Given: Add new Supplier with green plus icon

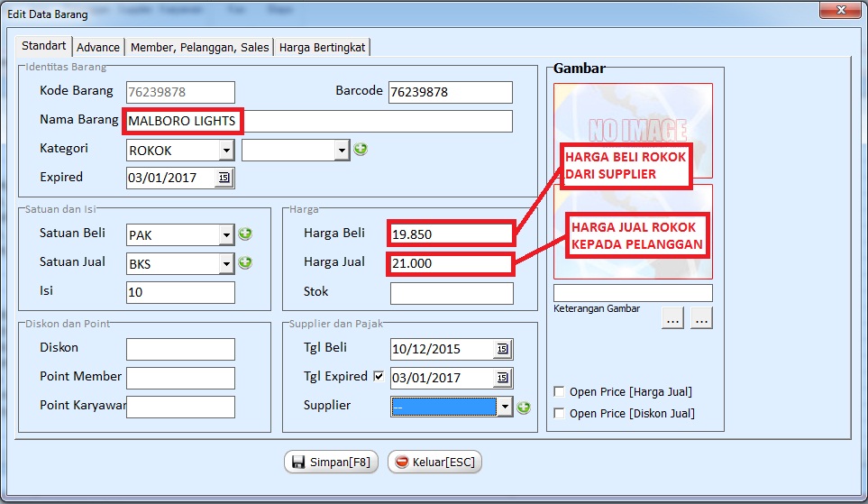Looking at the screenshot, I should tap(524, 408).
